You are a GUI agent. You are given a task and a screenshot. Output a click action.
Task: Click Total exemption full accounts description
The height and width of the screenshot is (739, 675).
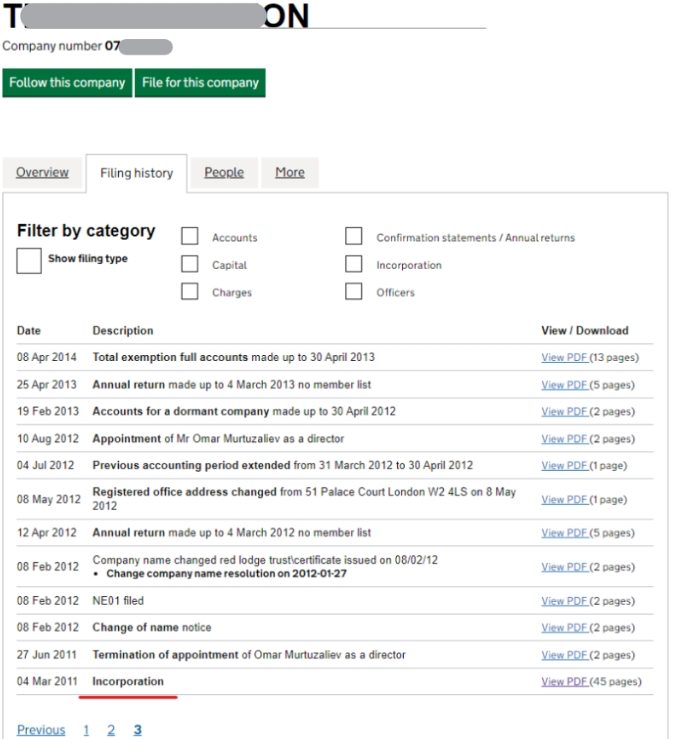233,357
